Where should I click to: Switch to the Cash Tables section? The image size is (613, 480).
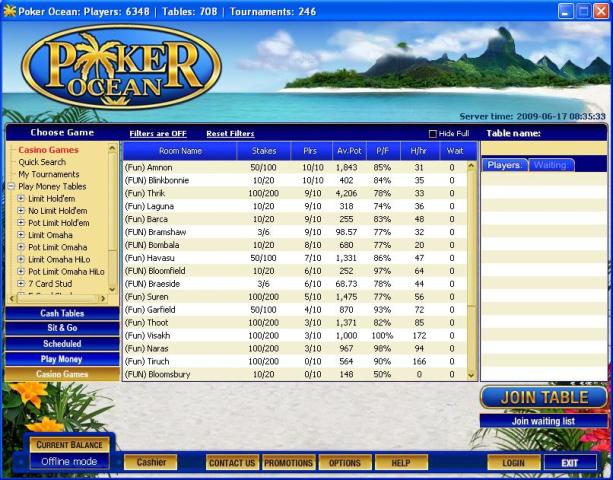pyautogui.click(x=62, y=313)
